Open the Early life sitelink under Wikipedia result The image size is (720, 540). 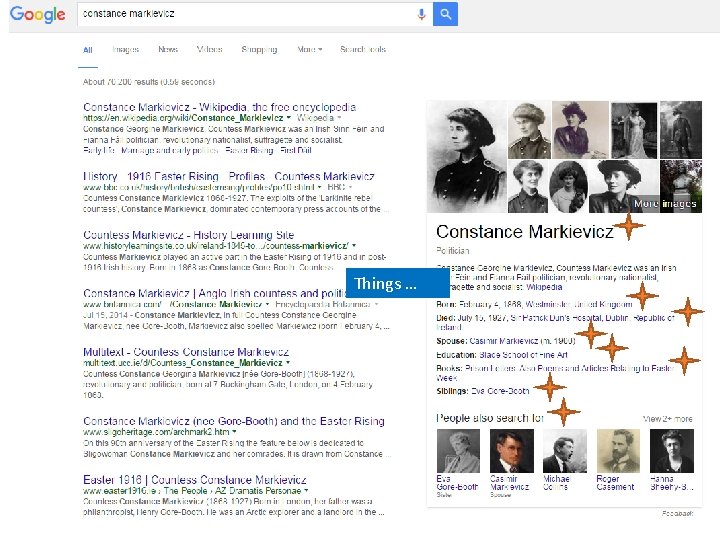pyautogui.click(x=99, y=150)
